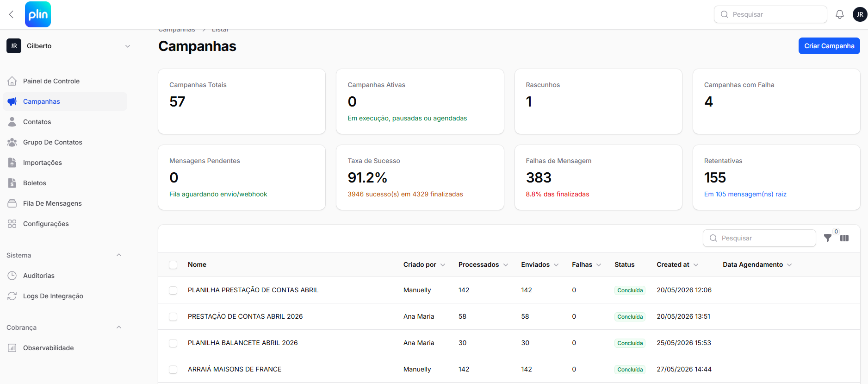868x384 pixels.
Task: Sort by Processados column
Action: 483,264
